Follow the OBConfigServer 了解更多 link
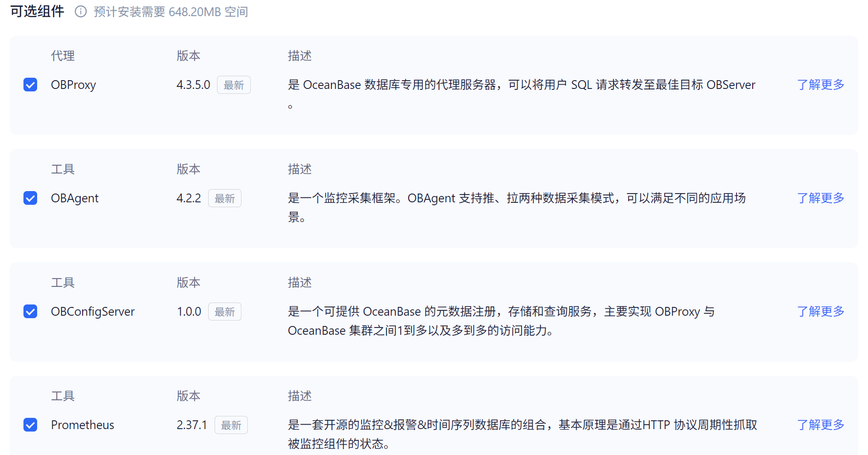The width and height of the screenshot is (868, 455). coord(821,311)
